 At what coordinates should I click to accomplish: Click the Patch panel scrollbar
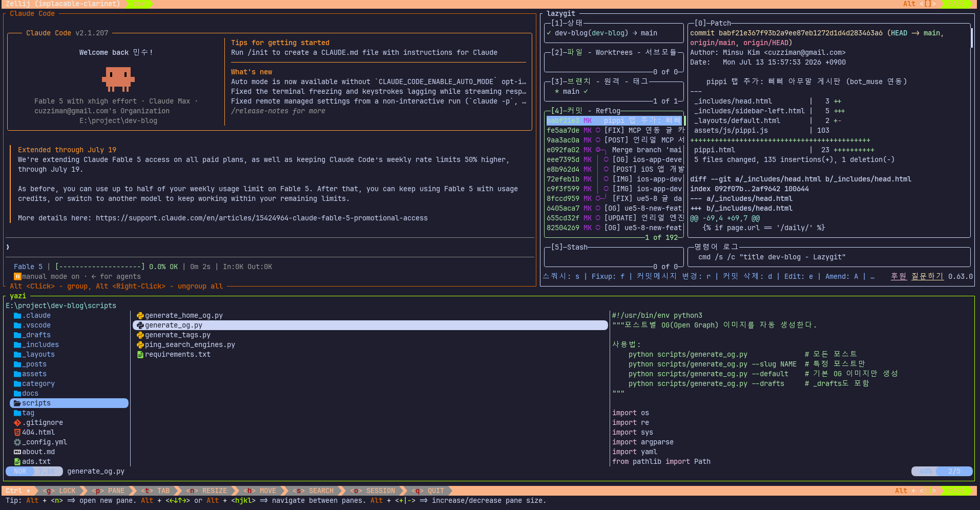click(971, 37)
